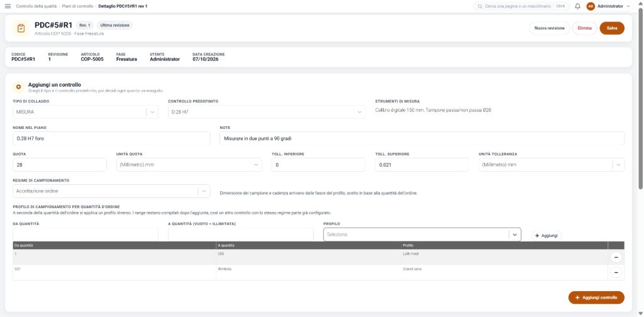Image resolution: width=644 pixels, height=317 pixels.
Task: Click the Da quantità column header
Action: tap(114, 245)
